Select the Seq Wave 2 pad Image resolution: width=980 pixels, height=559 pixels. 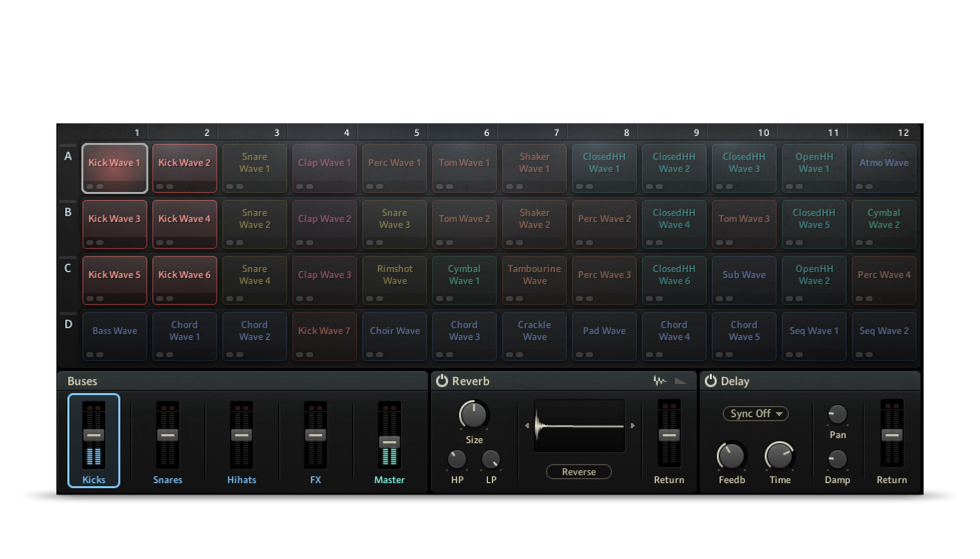[x=885, y=336]
